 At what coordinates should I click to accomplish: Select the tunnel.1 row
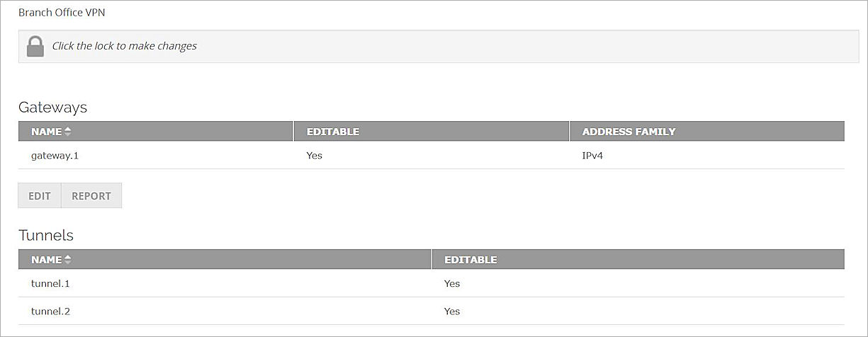point(50,283)
